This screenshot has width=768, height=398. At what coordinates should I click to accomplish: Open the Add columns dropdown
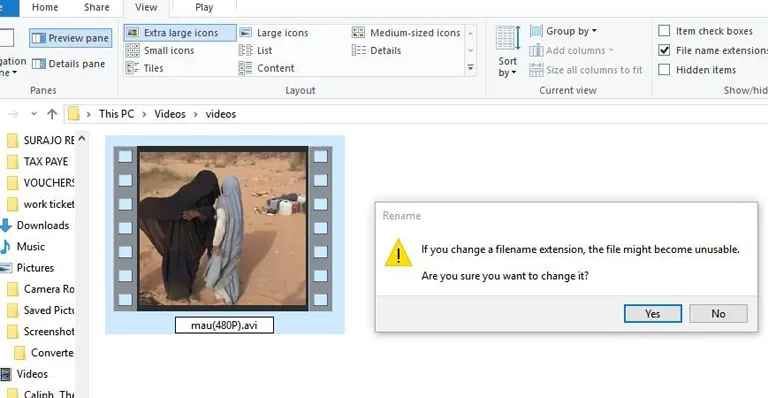572,50
